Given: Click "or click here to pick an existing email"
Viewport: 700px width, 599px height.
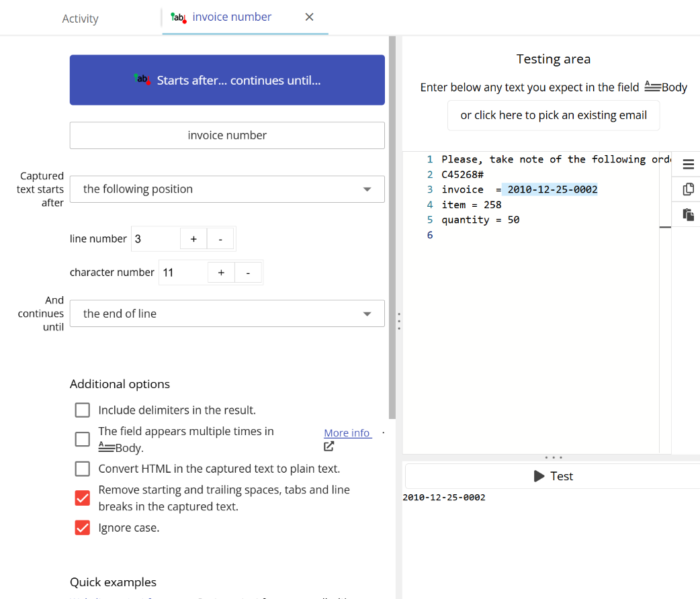Looking at the screenshot, I should (554, 116).
